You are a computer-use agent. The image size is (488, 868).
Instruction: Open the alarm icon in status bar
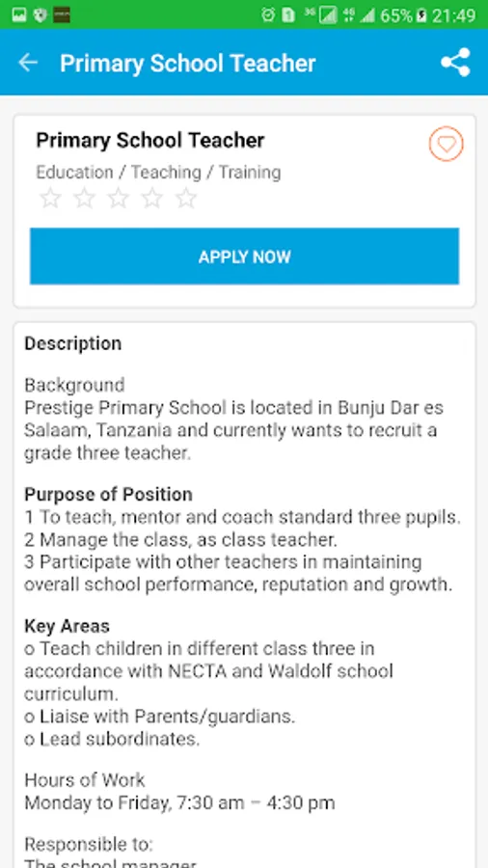(x=268, y=14)
